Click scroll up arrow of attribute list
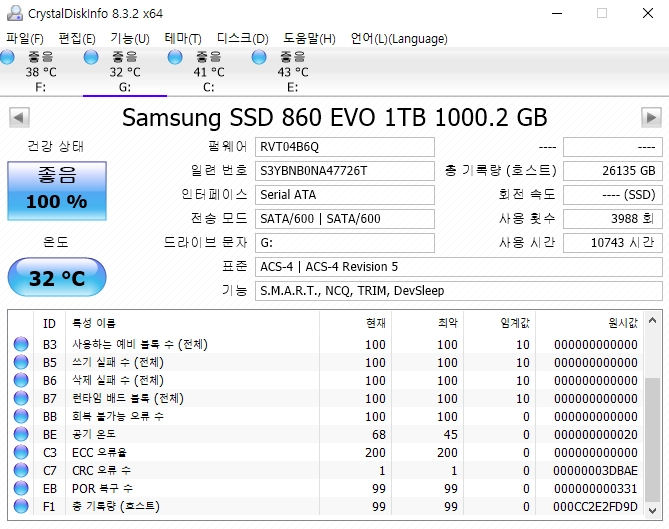This screenshot has width=669, height=529. pos(652,320)
